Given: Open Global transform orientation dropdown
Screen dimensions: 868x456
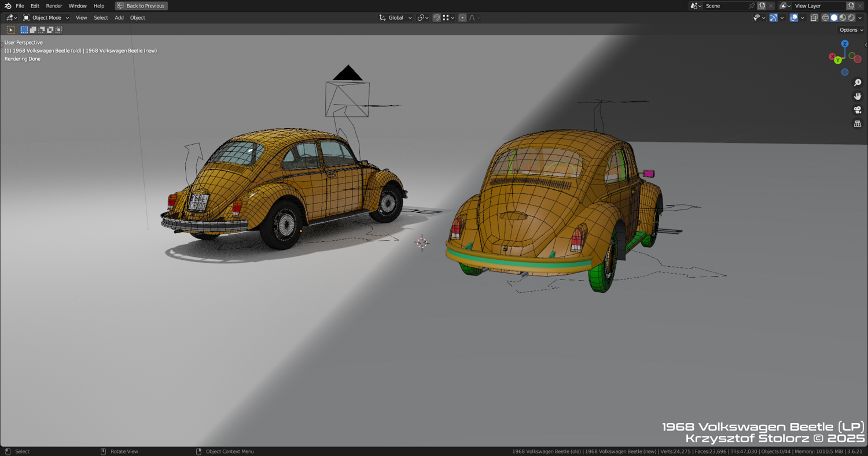Looking at the screenshot, I should coord(396,18).
